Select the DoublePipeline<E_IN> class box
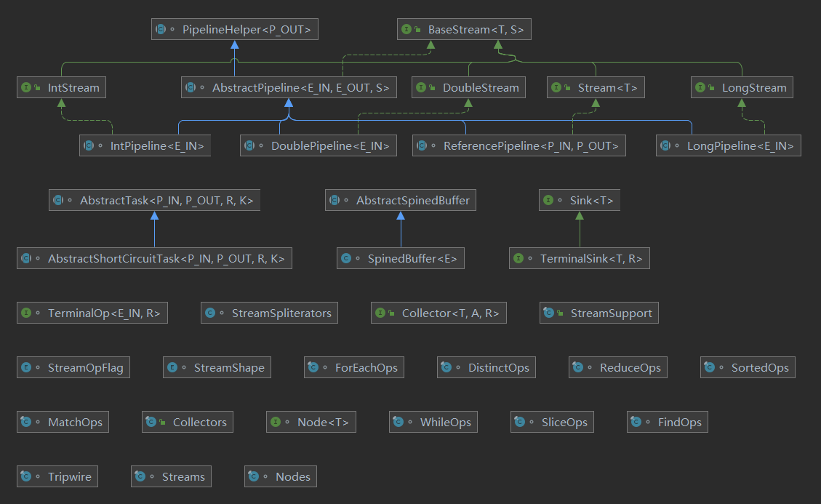The width and height of the screenshot is (821, 504). point(319,146)
